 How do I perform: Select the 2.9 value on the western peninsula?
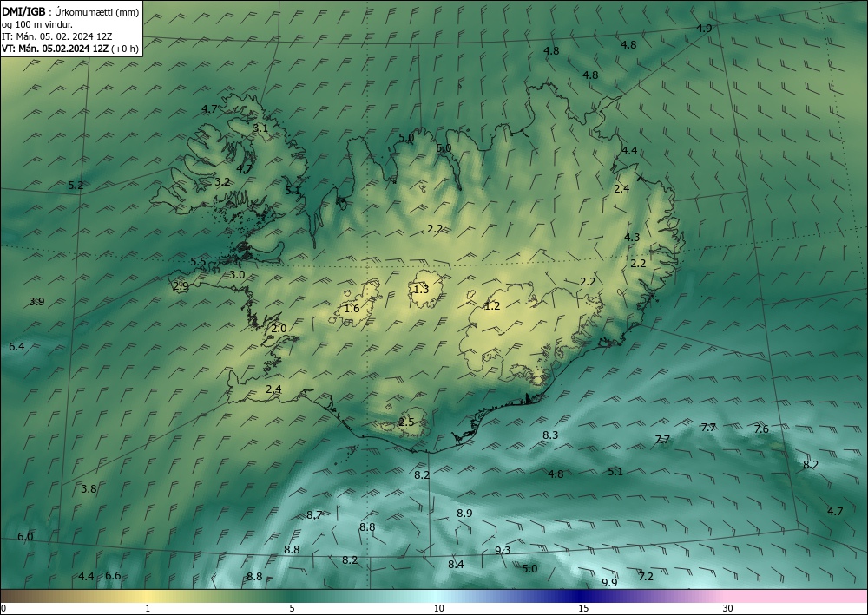click(x=181, y=286)
